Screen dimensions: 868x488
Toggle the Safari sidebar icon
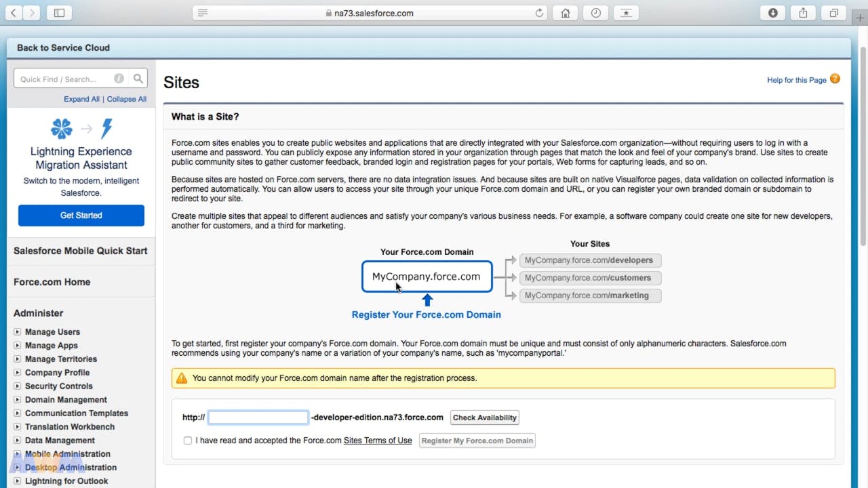[59, 13]
